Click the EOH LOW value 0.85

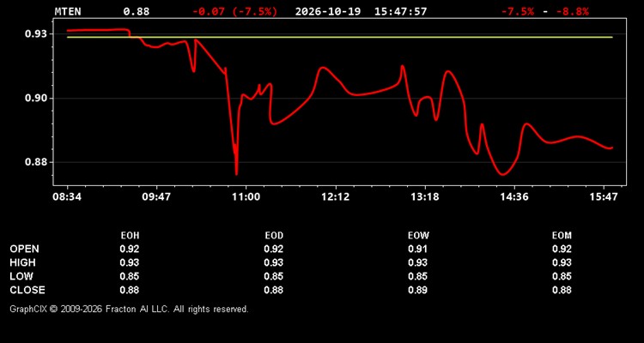(x=130, y=276)
